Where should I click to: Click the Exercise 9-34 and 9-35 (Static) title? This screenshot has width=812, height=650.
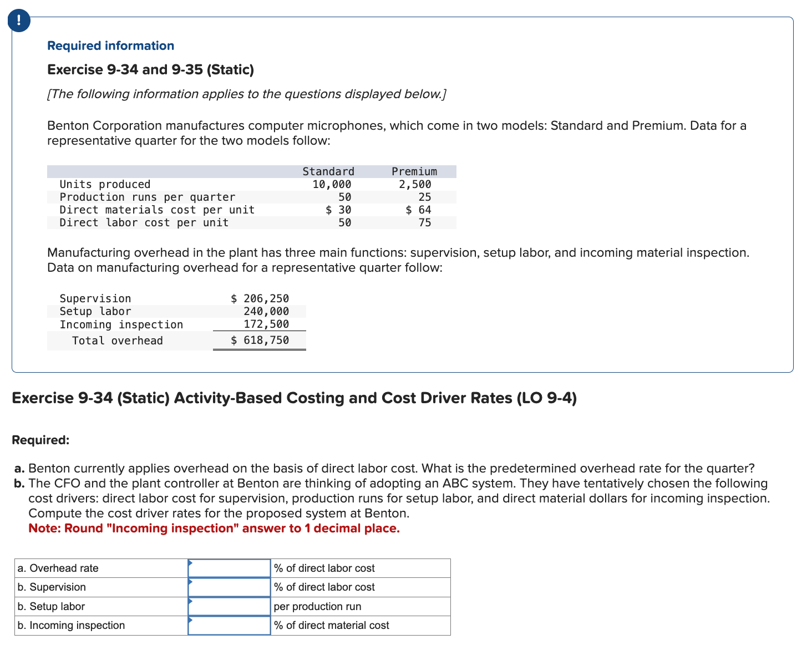[150, 69]
